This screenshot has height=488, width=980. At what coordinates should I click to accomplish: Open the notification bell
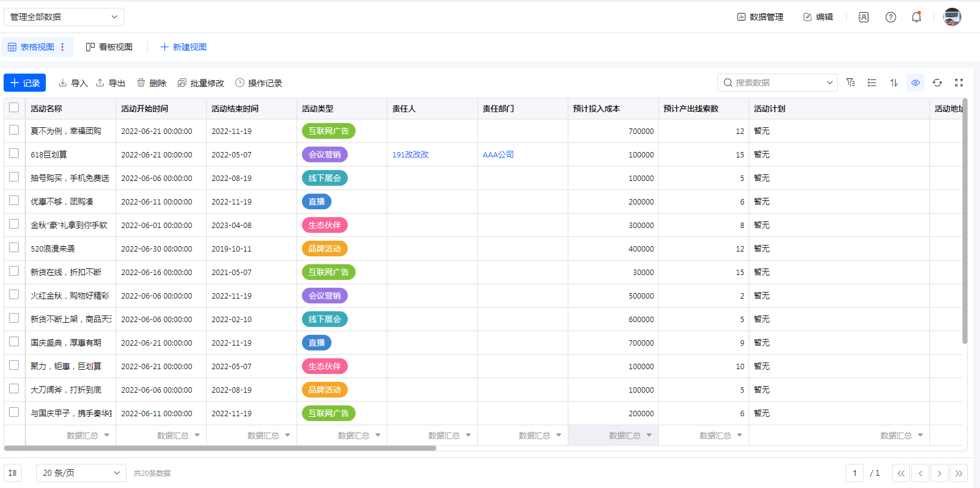point(916,17)
